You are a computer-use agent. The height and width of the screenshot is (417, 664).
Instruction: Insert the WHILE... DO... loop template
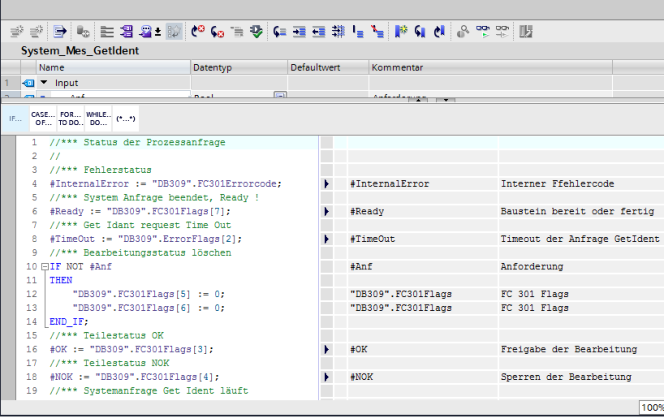pos(98,118)
